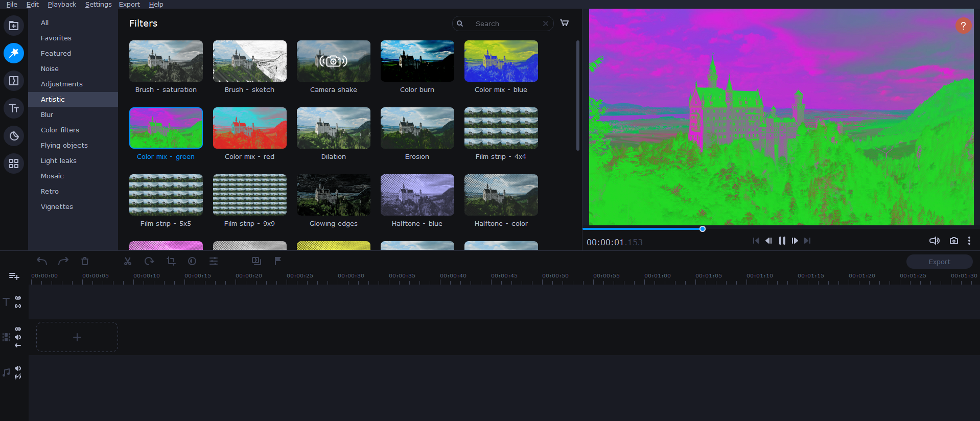Take a snapshot with camera icon
The image size is (980, 421).
pyautogui.click(x=954, y=241)
